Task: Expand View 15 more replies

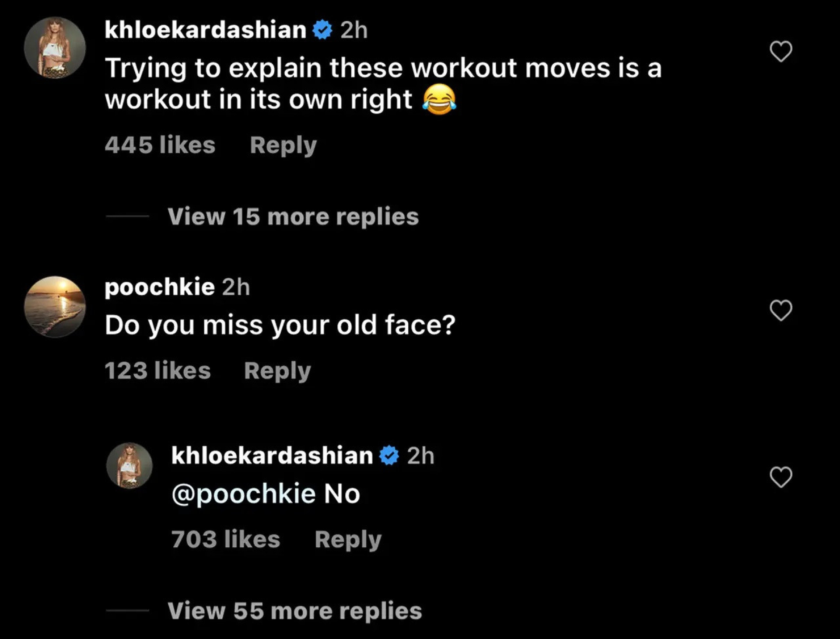Action: (294, 216)
